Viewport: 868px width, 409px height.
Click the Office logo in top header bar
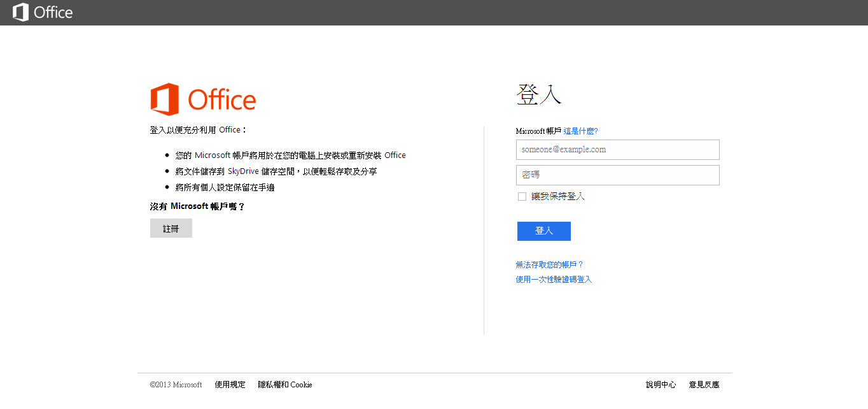pyautogui.click(x=43, y=12)
